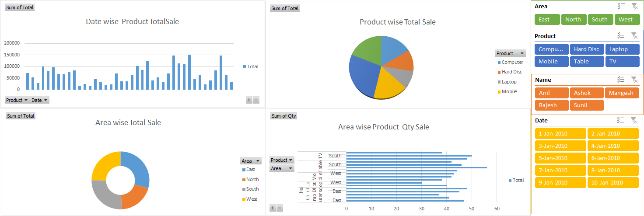The width and height of the screenshot is (644, 216).
Task: Select East in the Area slicer
Action: (547, 19)
